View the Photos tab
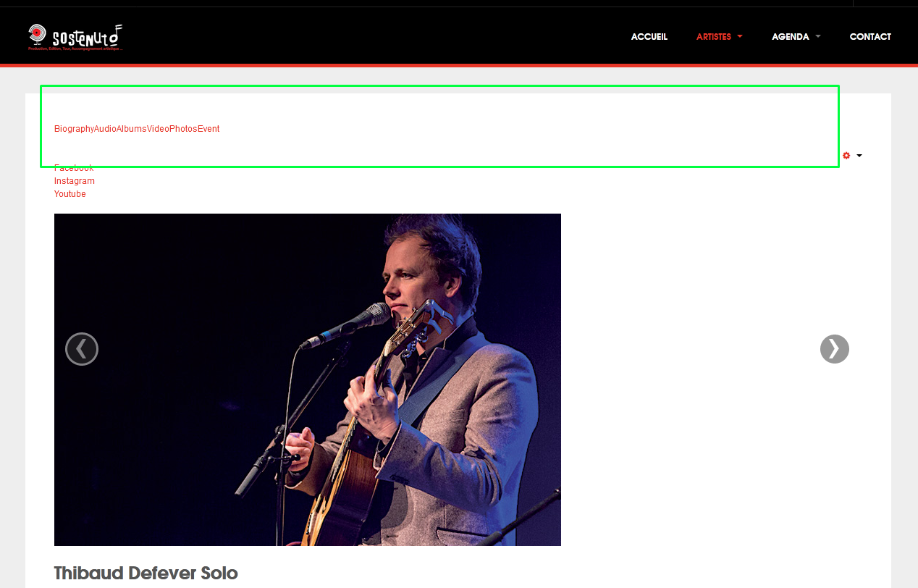Viewport: 918px width, 588px height. [184, 129]
